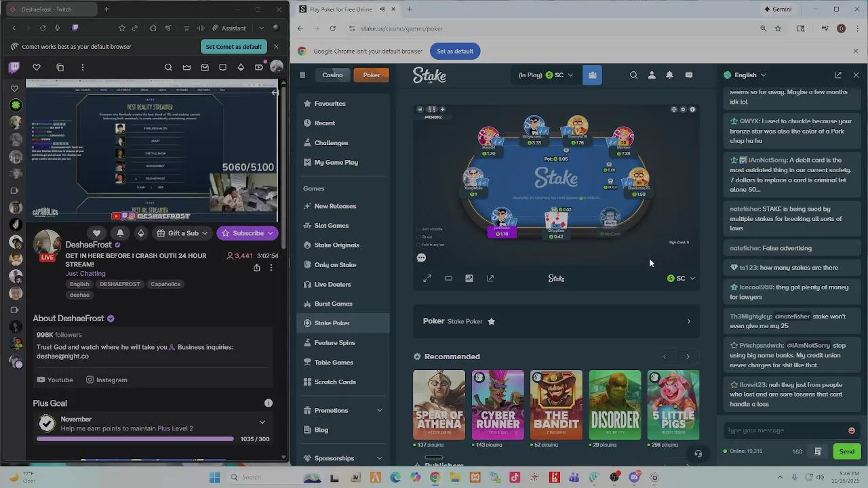The height and width of the screenshot is (488, 868).
Task: Open Twitch browse copy icon
Action: (60, 67)
